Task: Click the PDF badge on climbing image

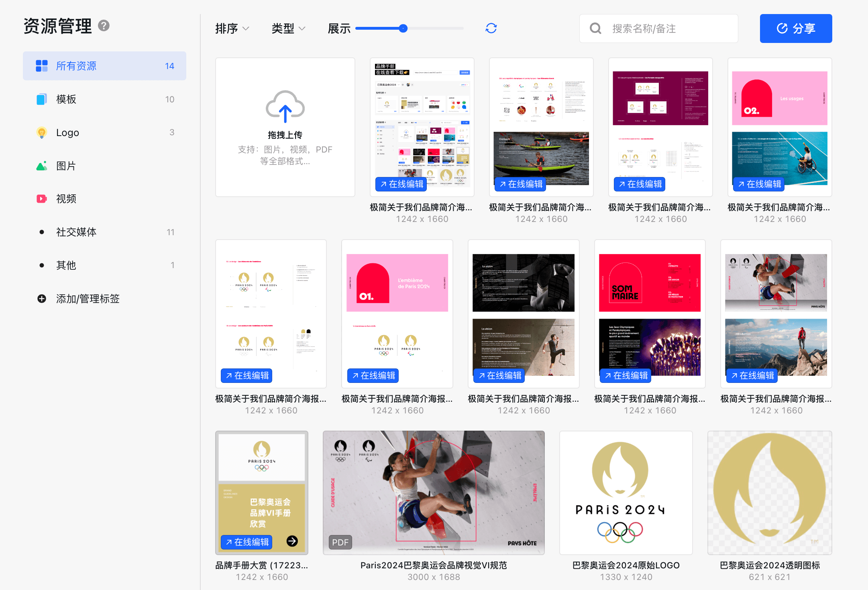Action: [x=340, y=542]
